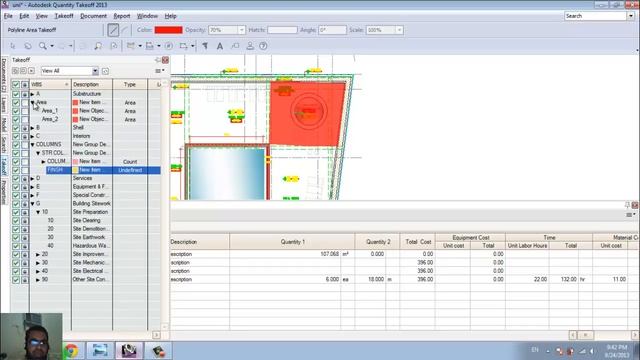Click the volume speaker tray icon

pyautogui.click(x=592, y=351)
